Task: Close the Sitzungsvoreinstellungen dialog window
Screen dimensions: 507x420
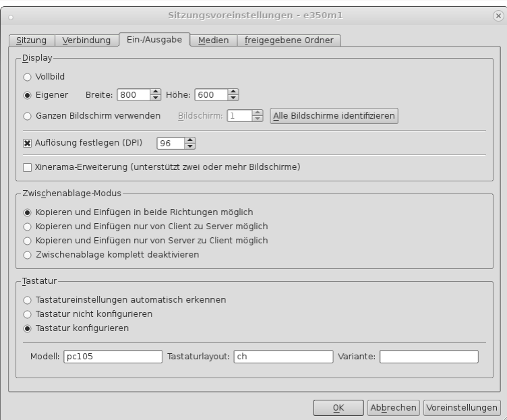Action: [x=498, y=15]
